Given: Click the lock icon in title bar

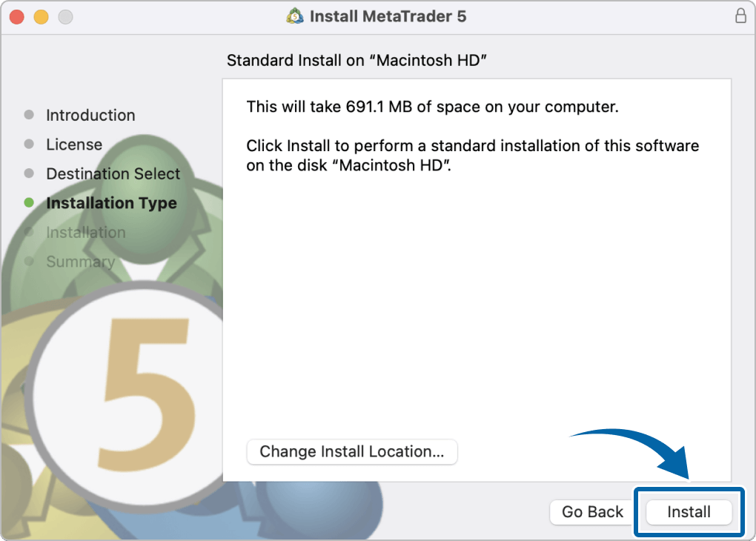Looking at the screenshot, I should tap(740, 16).
